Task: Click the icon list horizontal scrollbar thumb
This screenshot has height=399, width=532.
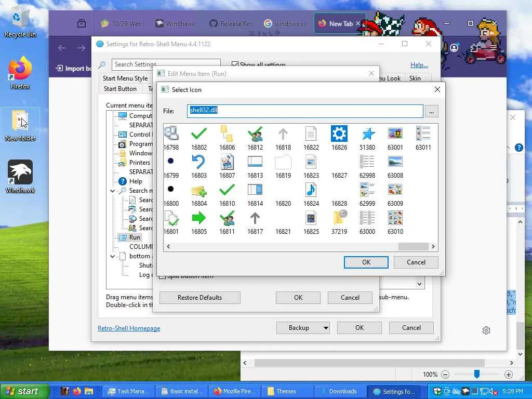Action: click(413, 247)
